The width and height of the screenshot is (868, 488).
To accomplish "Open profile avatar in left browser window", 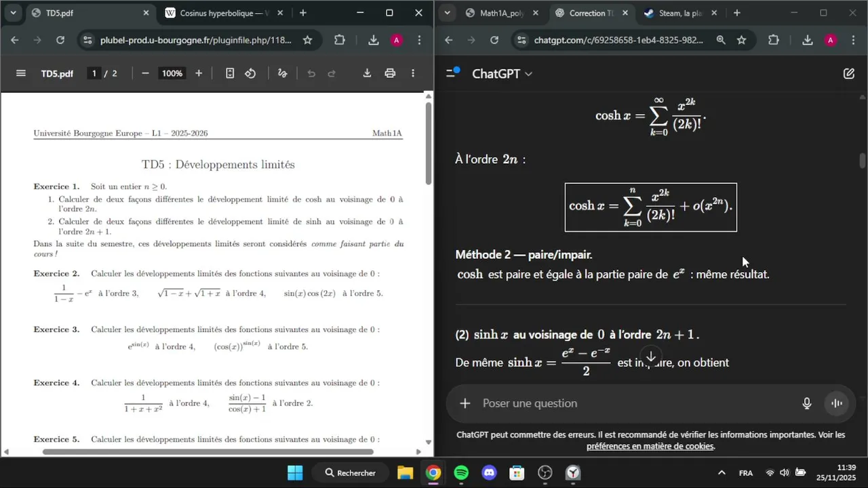I will pyautogui.click(x=396, y=40).
